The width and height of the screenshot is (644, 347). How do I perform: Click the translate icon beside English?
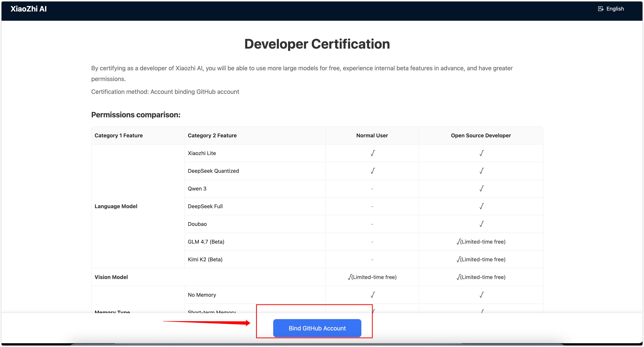(x=600, y=9)
